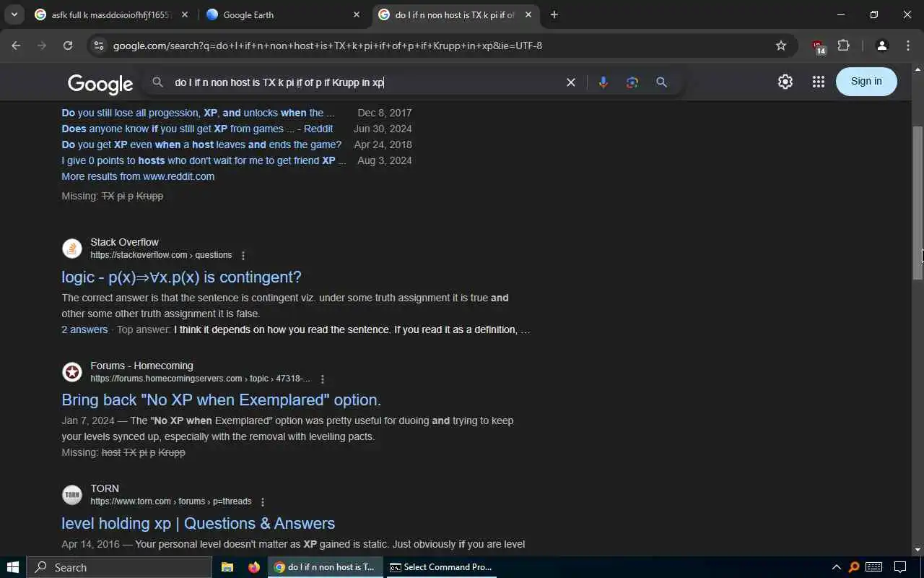Viewport: 924px width, 578px height.
Task: Close the Google Earth tab
Action: [357, 14]
